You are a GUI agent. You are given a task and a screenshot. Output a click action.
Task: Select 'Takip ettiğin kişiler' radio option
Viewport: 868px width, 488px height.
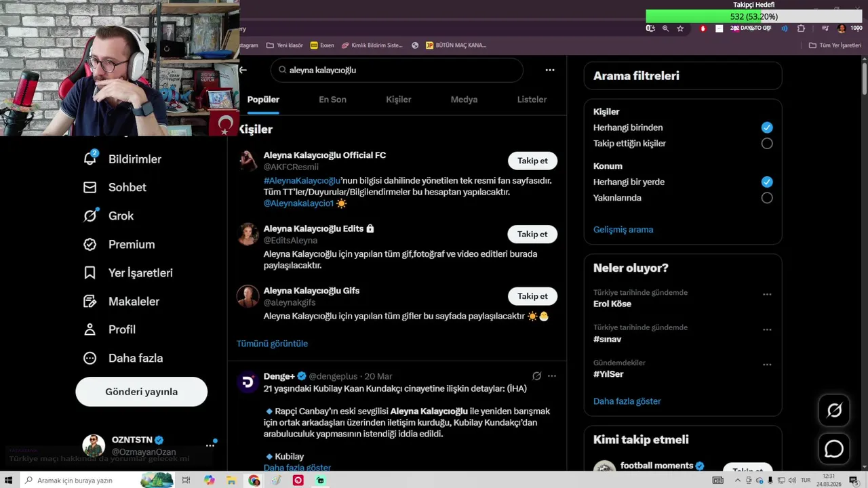767,144
